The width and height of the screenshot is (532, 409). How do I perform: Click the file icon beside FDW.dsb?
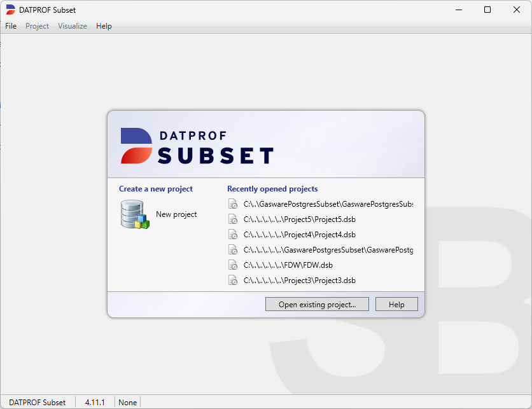point(232,265)
